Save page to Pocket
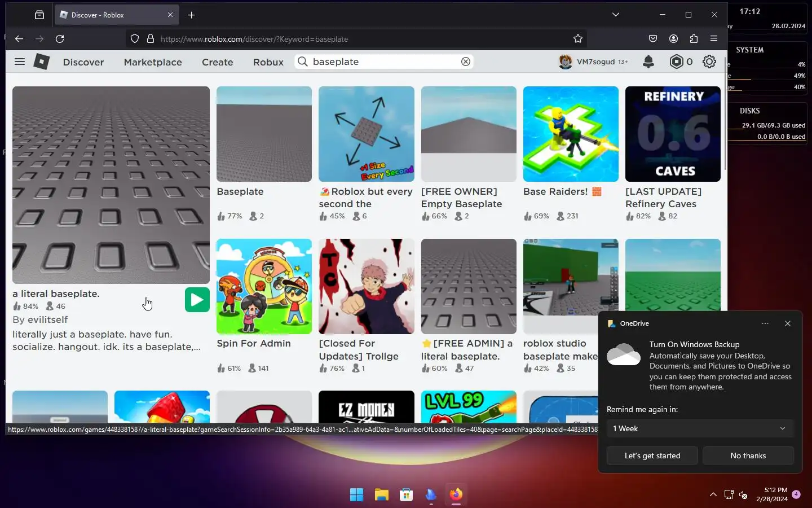This screenshot has width=812, height=508. (x=653, y=39)
